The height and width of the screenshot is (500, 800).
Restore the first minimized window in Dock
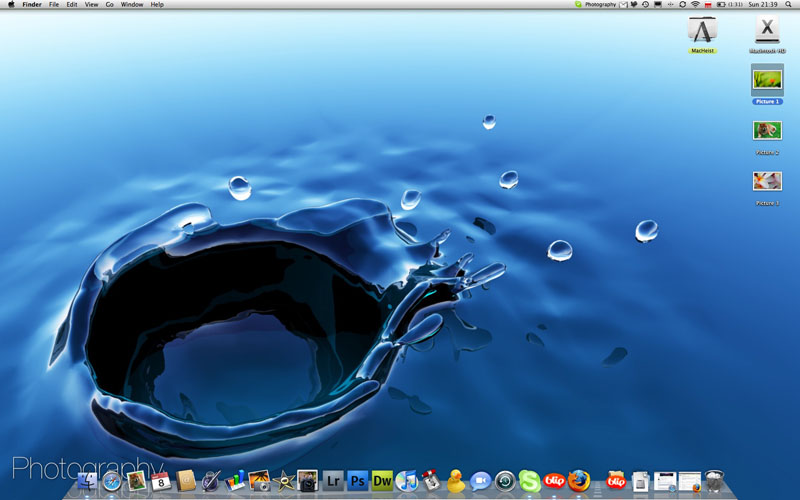click(665, 481)
